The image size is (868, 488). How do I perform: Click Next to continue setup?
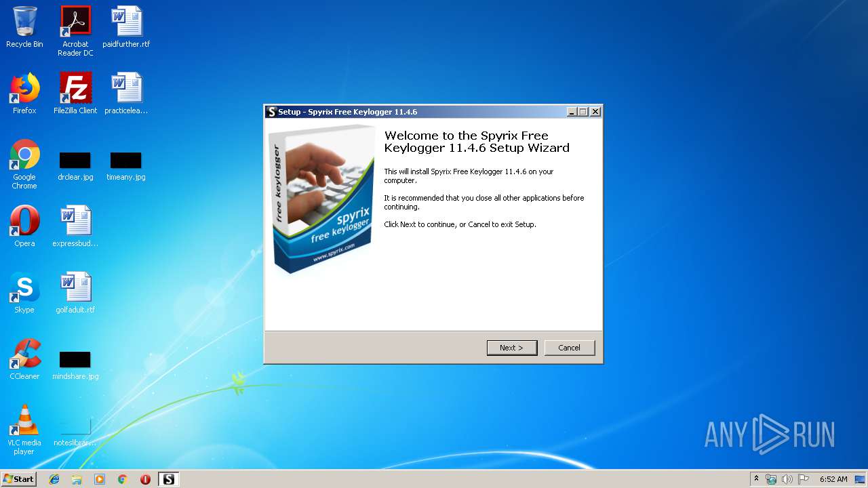coord(512,348)
